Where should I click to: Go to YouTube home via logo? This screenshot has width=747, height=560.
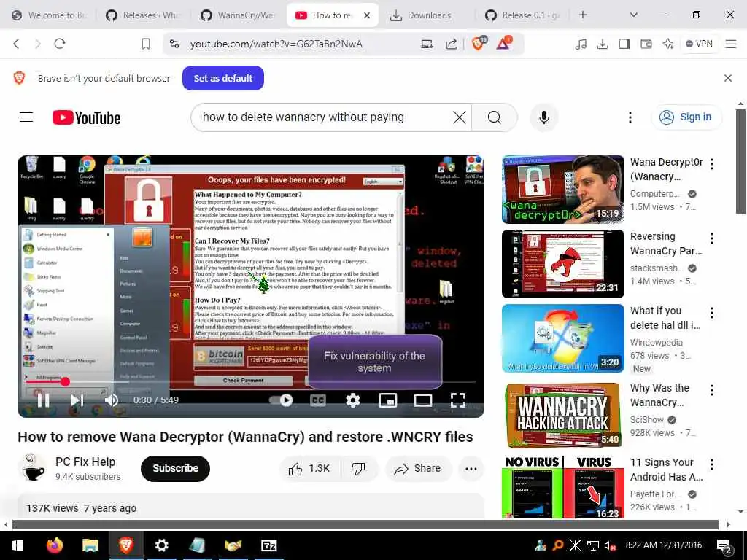86,117
